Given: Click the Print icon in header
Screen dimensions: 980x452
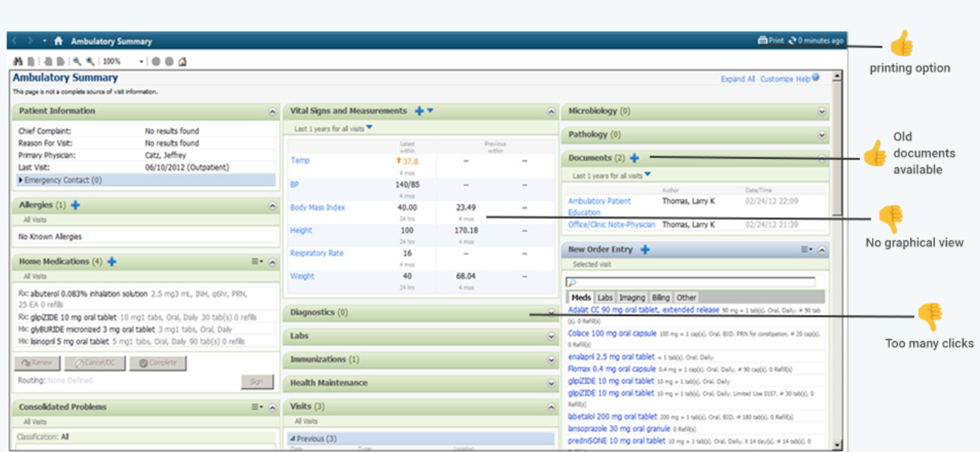Looking at the screenshot, I should pyautogui.click(x=763, y=41).
